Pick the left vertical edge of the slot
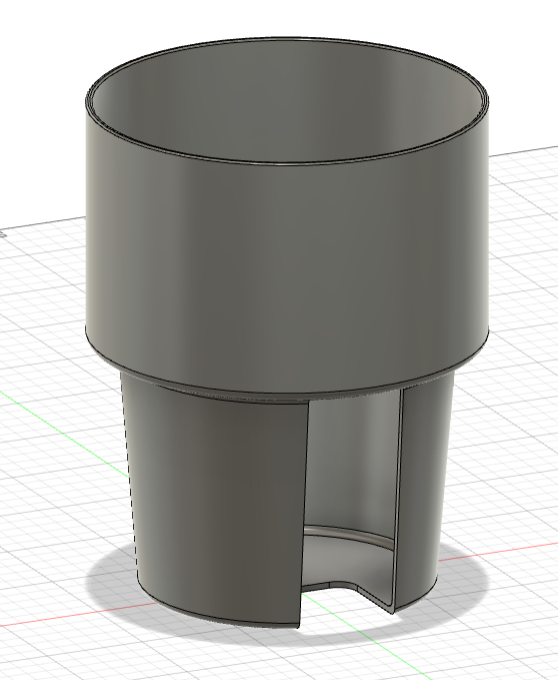558x680 pixels. (x=304, y=512)
